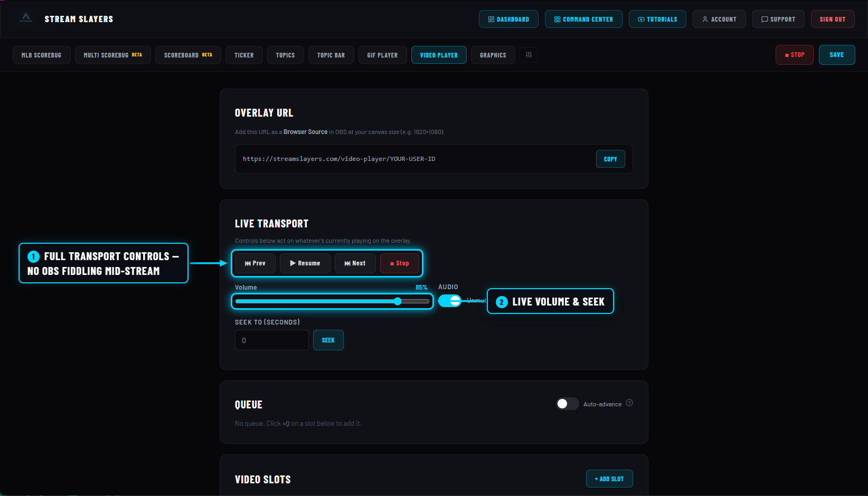Viewport: 868px width, 496px height.
Task: Click the sliders settings icon after Graphics
Action: point(529,55)
